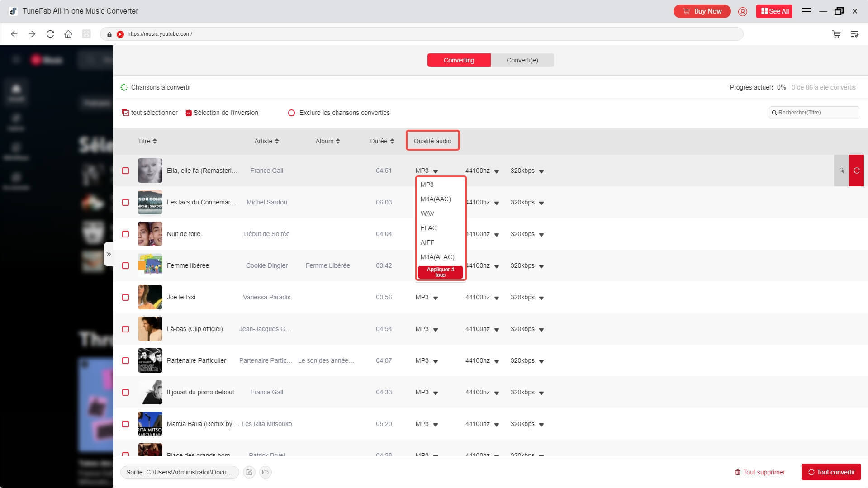Image resolution: width=868 pixels, height=488 pixels.
Task: Click the Sortie output path field
Action: click(180, 472)
